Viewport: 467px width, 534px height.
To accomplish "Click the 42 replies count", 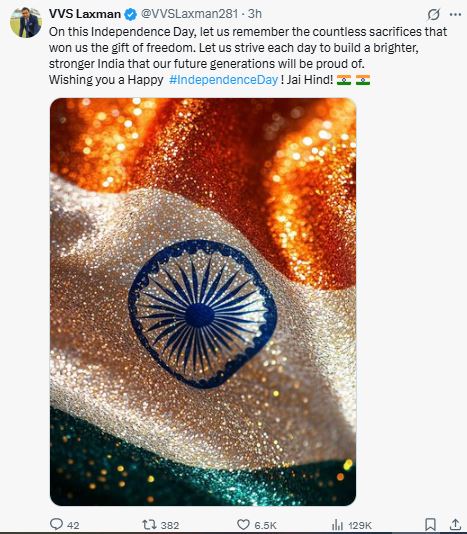I will click(73, 525).
